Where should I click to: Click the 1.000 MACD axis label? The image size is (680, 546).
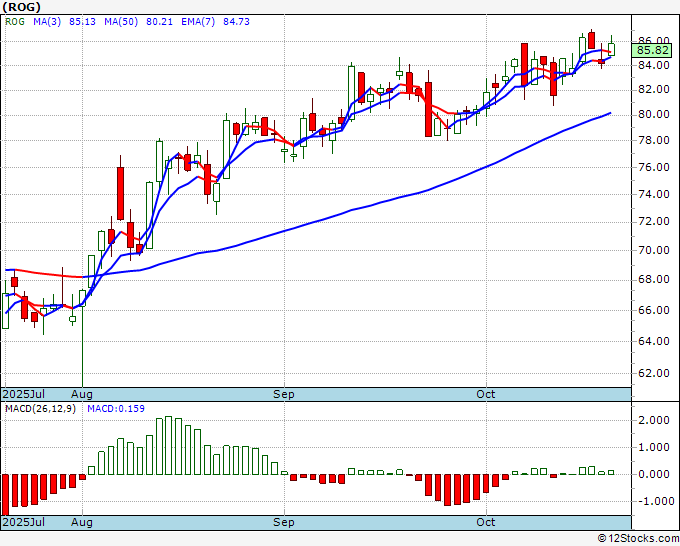pos(653,448)
